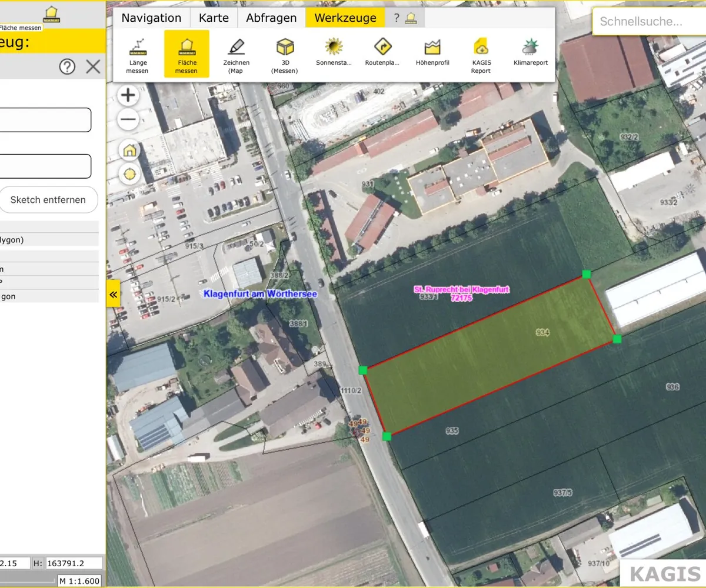Activate the Fläche messen tool
The width and height of the screenshot is (706, 588).
pos(187,54)
